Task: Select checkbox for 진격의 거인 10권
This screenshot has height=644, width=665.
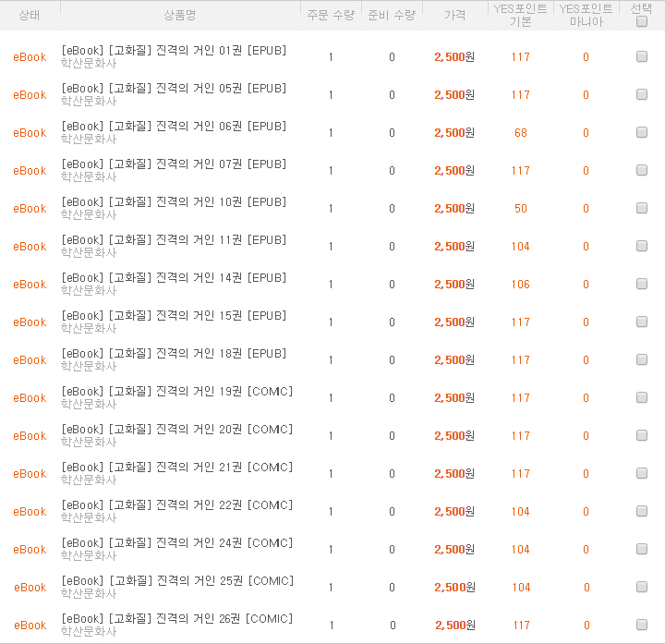Action: (642, 208)
